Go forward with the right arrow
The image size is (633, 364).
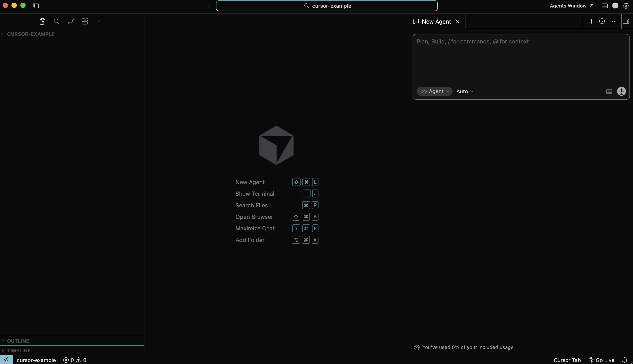207,6
